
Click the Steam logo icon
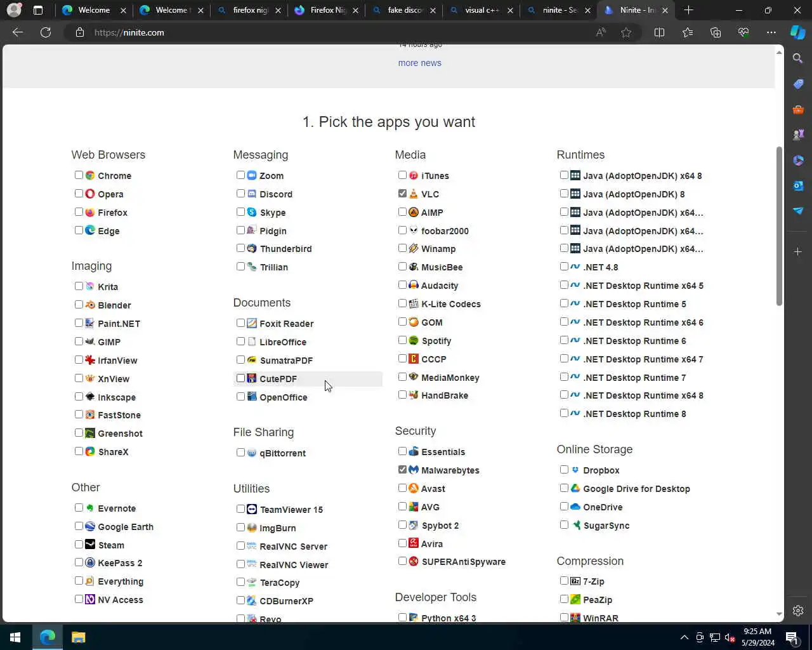tap(90, 545)
